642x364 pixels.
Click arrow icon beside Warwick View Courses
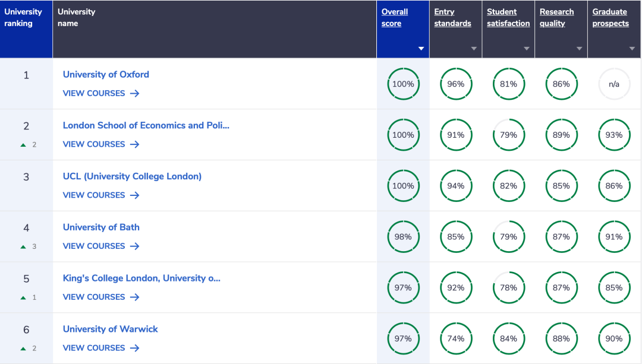point(135,348)
